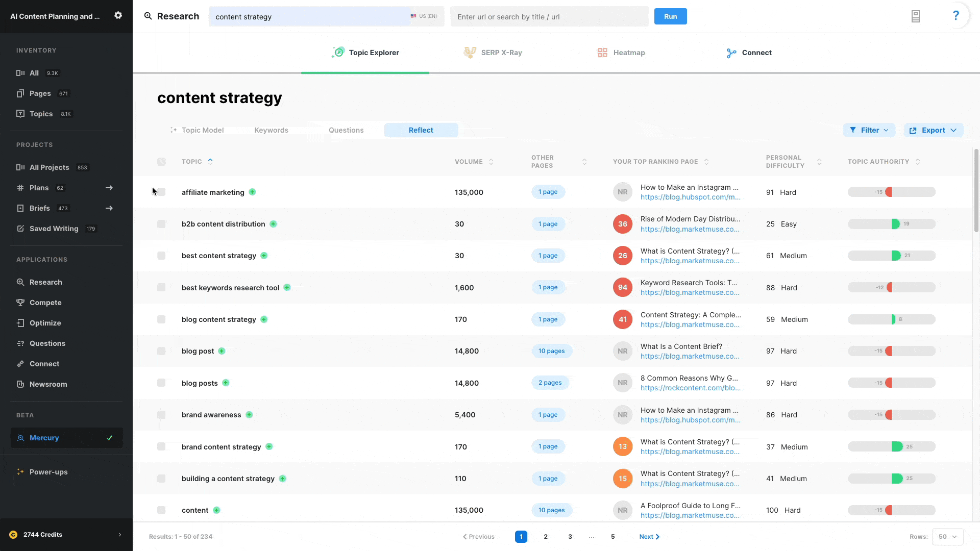The image size is (980, 551).
Task: Open Optimize application in sidebar
Action: [x=45, y=323]
